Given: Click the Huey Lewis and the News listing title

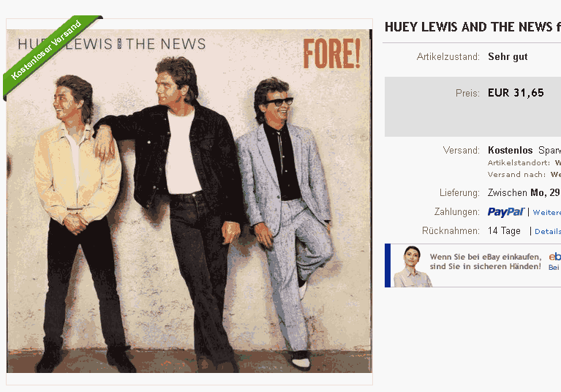Looking at the screenshot, I should tap(472, 27).
